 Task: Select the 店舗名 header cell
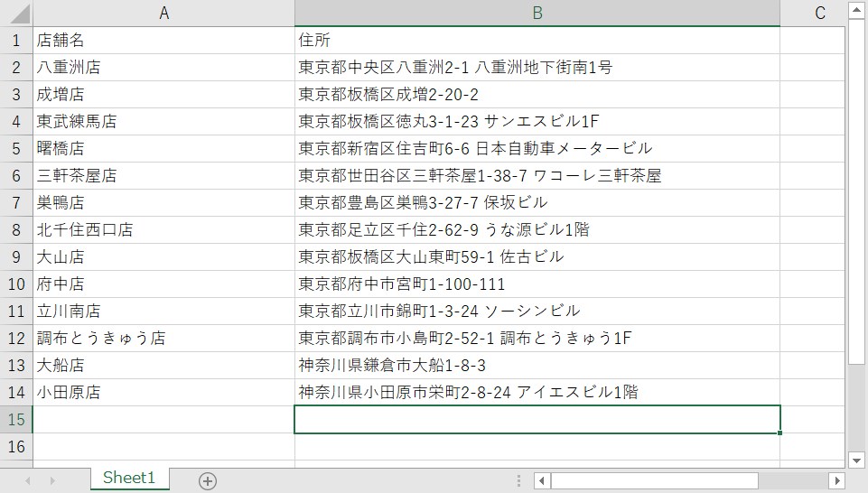coord(163,41)
